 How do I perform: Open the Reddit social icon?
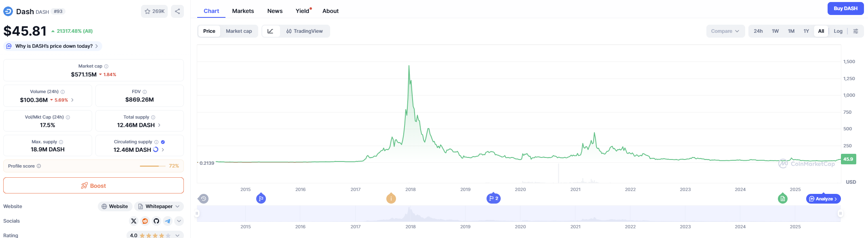point(145,221)
